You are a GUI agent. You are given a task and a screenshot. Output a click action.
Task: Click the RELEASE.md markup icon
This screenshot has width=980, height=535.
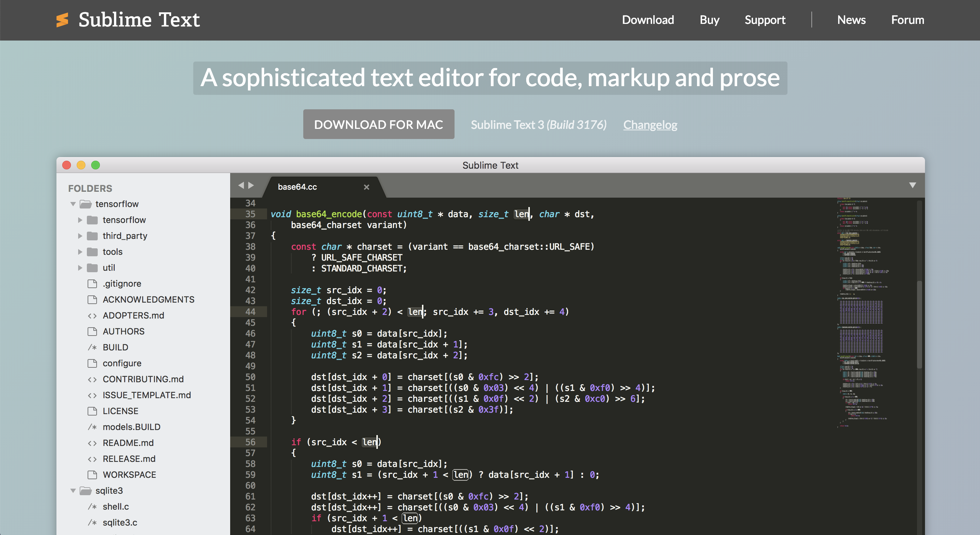tap(92, 459)
